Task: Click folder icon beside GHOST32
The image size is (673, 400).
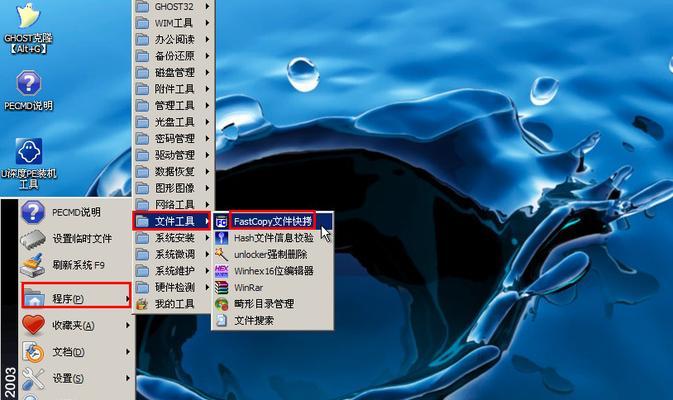Action: pos(142,6)
